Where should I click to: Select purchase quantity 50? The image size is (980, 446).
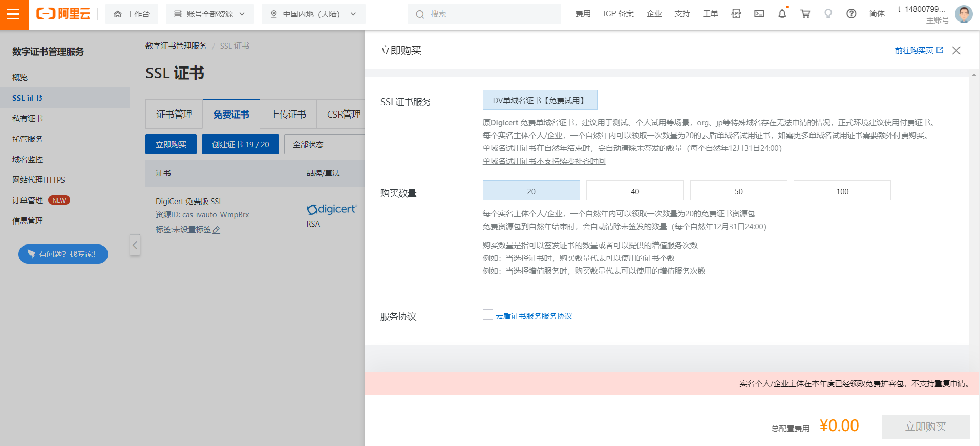[738, 190]
